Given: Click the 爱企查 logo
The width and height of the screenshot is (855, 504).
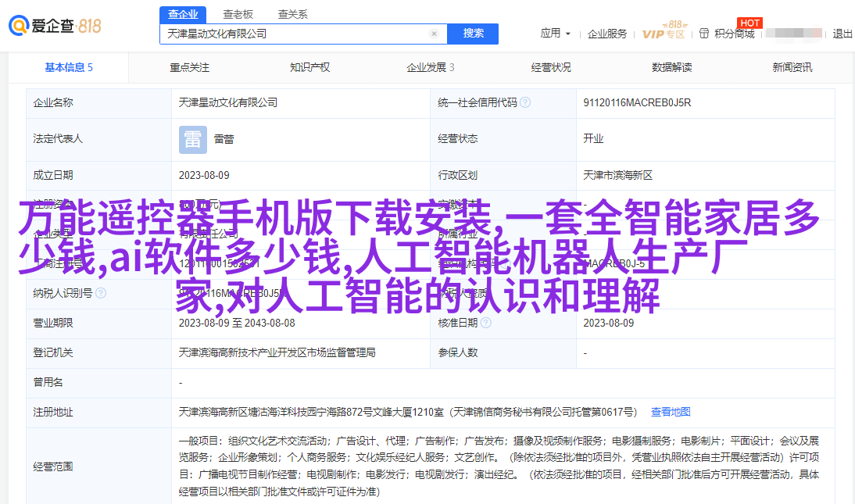Looking at the screenshot, I should (x=55, y=26).
